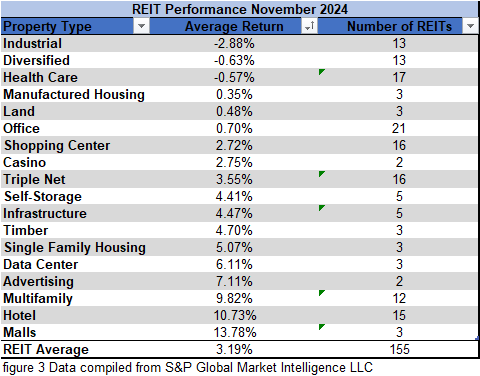Click green error indicator in Health Care row

tap(321, 72)
